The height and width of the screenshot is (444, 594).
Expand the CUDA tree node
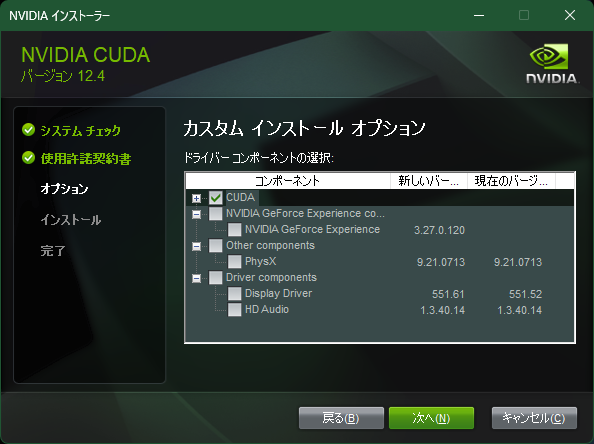(x=196, y=199)
